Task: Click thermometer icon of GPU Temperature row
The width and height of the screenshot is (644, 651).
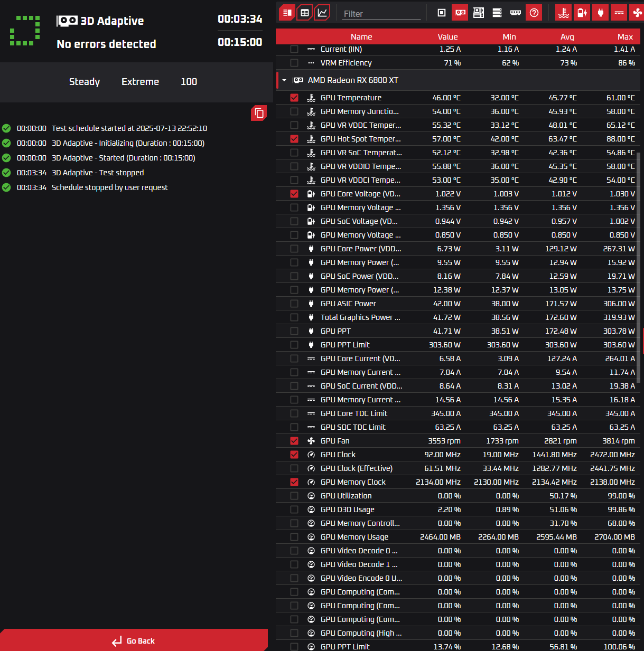Action: (311, 98)
